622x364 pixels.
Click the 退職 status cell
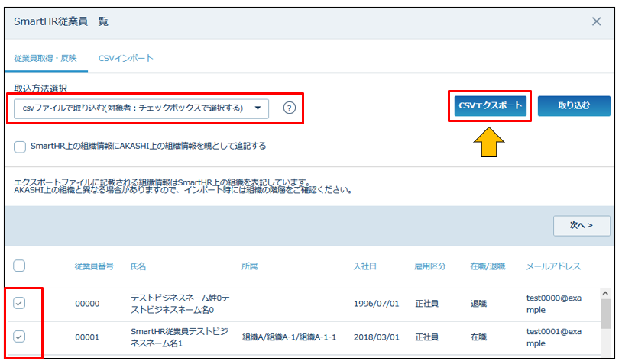point(478,304)
